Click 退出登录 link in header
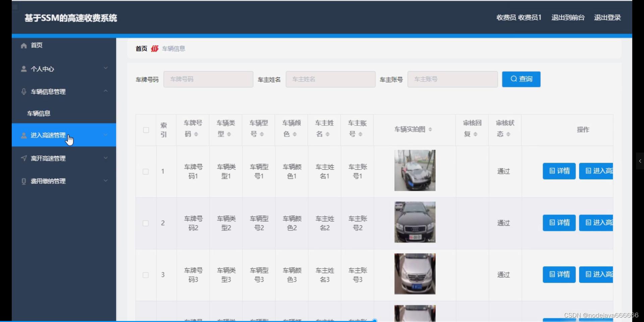Image resolution: width=644 pixels, height=322 pixels. (607, 17)
